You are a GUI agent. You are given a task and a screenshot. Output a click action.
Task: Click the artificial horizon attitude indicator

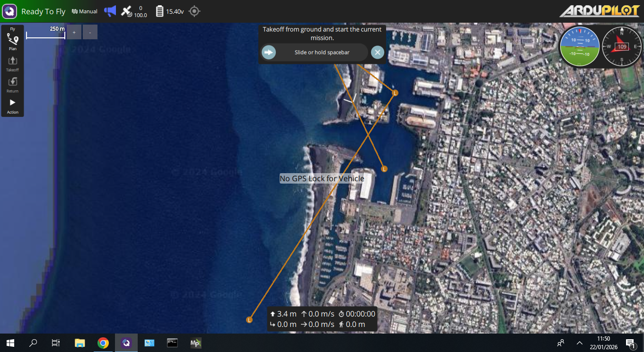click(580, 46)
